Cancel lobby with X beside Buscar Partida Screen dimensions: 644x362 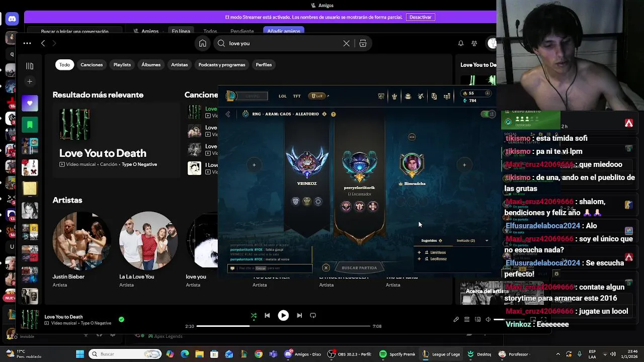click(x=326, y=268)
